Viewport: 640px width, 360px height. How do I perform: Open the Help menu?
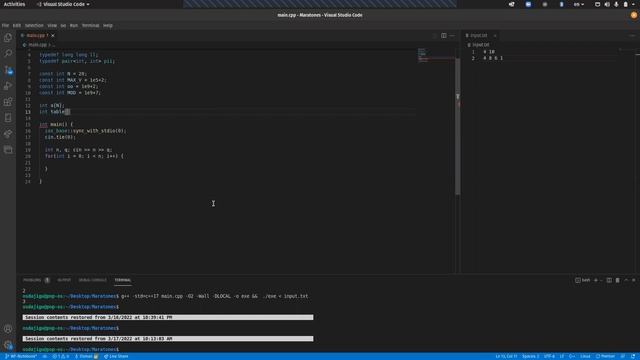coord(108,25)
